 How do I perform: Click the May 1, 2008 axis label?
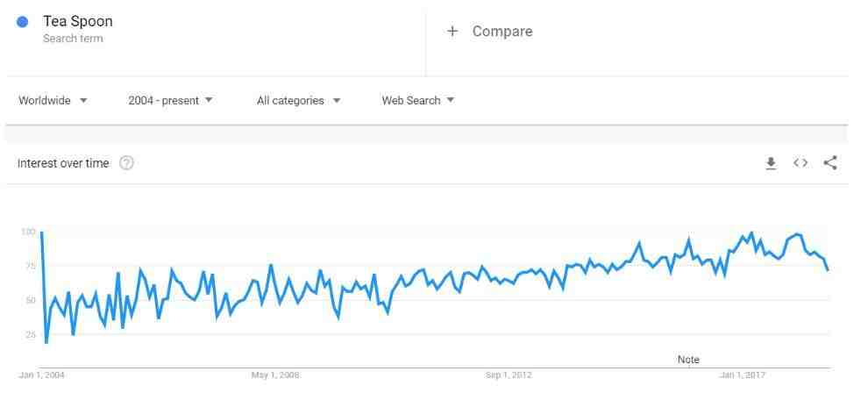pyautogui.click(x=275, y=375)
